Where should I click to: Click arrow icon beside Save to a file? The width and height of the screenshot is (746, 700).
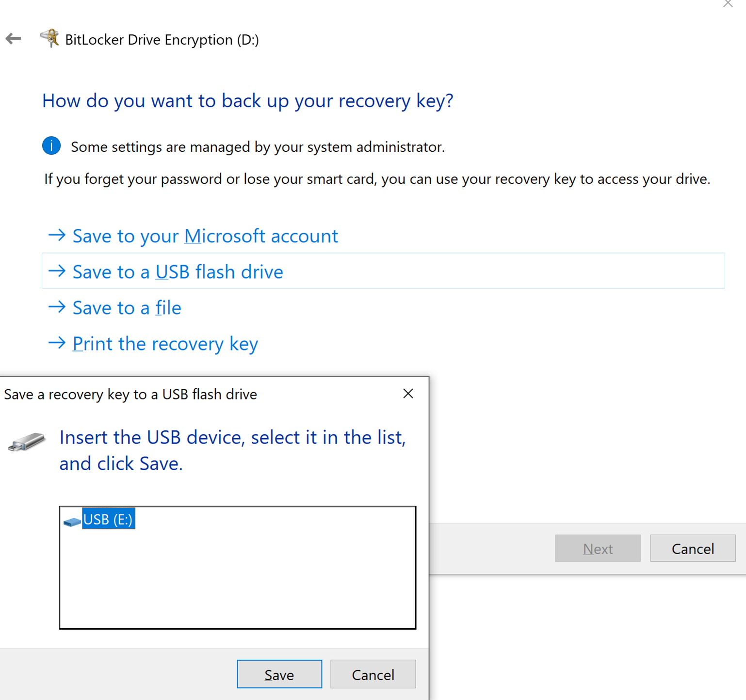57,307
